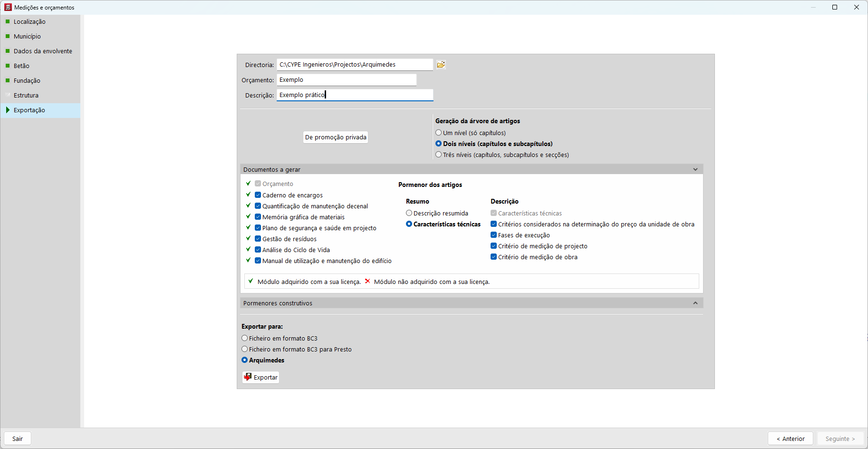Toggle Memória gráfica de materiais checkbox
Viewport: 868px width, 449px height.
click(x=258, y=217)
